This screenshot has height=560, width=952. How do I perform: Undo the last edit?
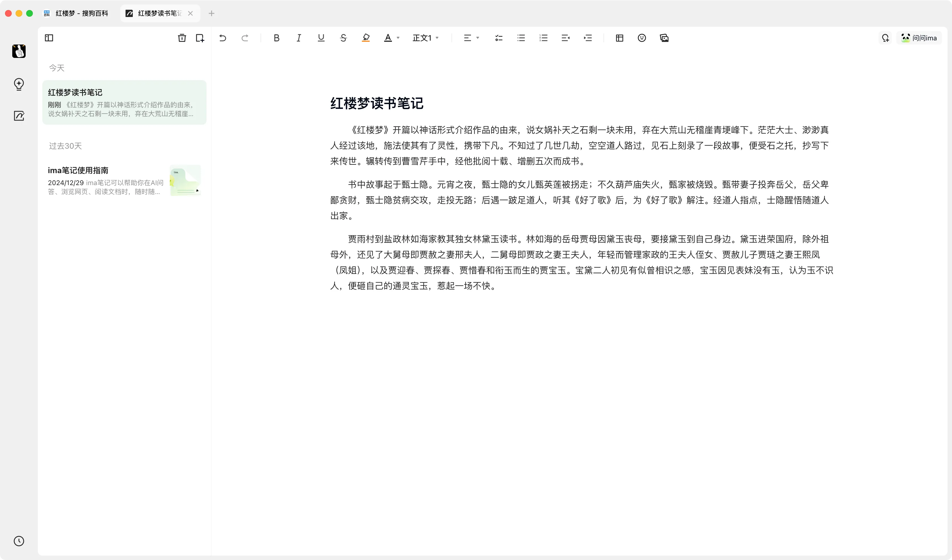[222, 38]
